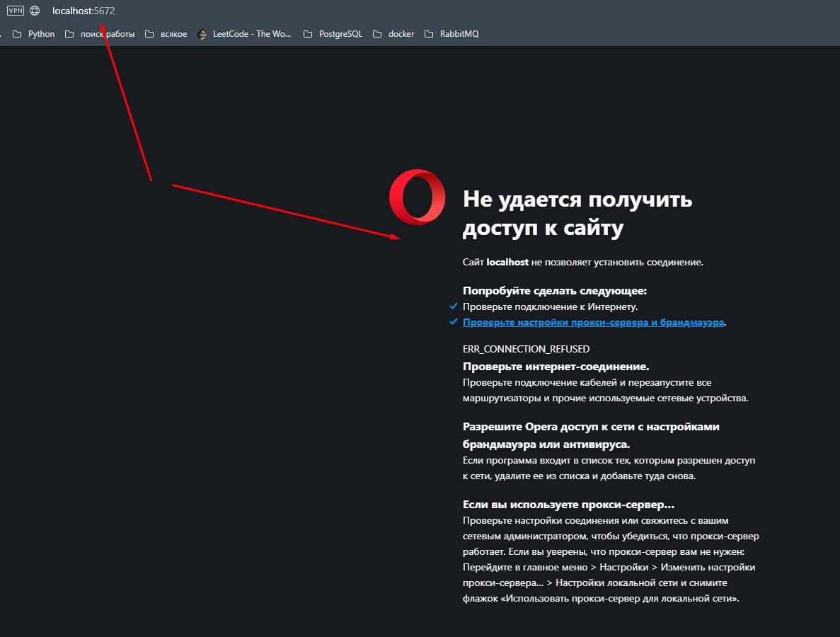The image size is (840, 637).
Task: Click the ERR_CONNECTION_REFUSED error code
Action: [x=526, y=349]
